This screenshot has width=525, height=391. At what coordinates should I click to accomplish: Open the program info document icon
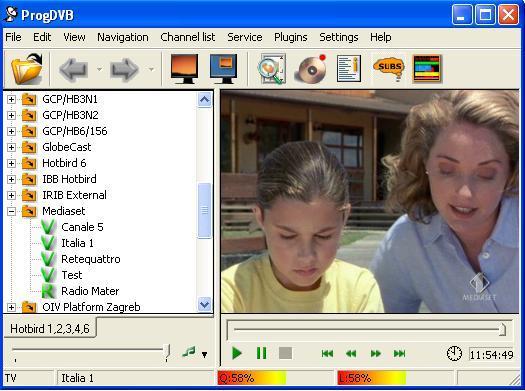pos(349,69)
